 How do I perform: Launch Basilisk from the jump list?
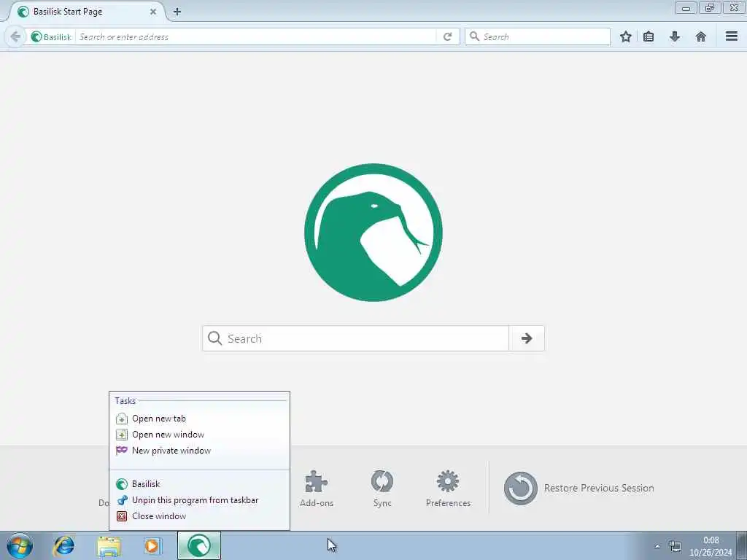(199, 484)
